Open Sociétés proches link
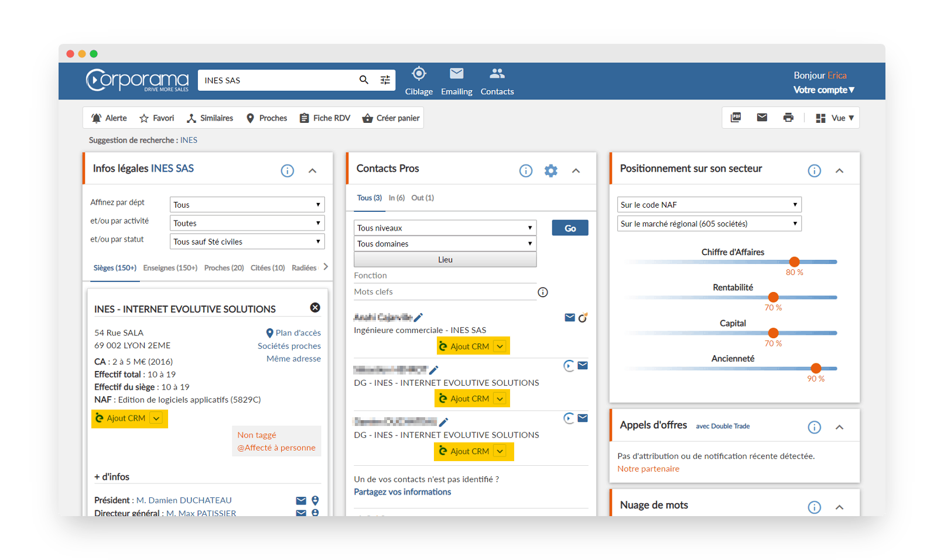 (289, 346)
